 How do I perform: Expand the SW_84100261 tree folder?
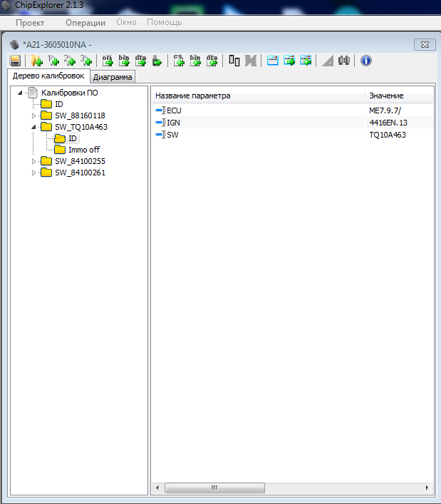coord(33,173)
